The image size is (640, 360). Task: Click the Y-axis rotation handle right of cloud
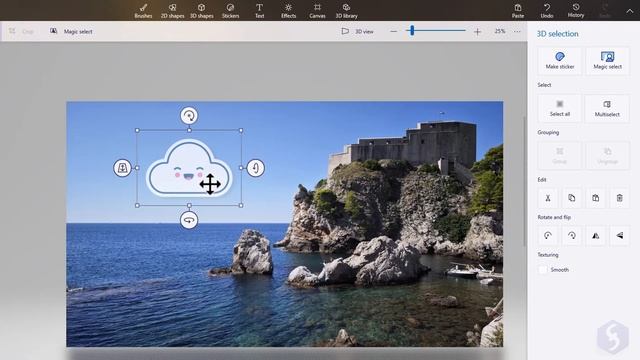click(x=256, y=168)
